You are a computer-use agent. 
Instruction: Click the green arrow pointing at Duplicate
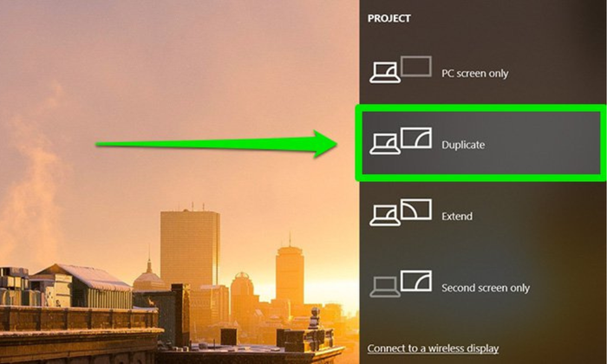pos(217,144)
